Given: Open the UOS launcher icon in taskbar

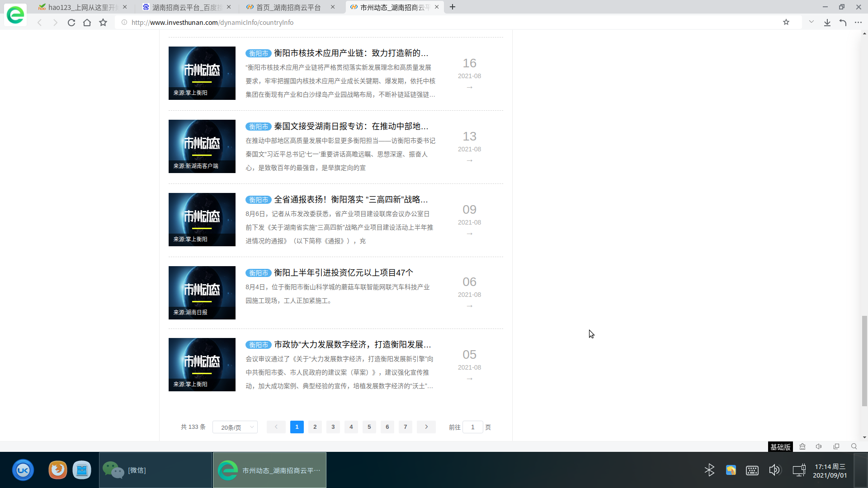Looking at the screenshot, I should [23, 470].
